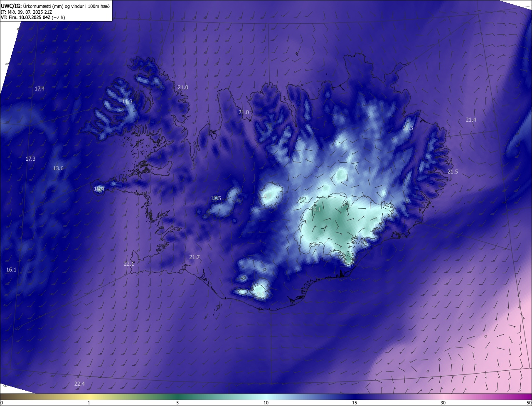Screen dimensions: 532x406
Task: Click the value label '21.4'
Action: tap(471, 120)
